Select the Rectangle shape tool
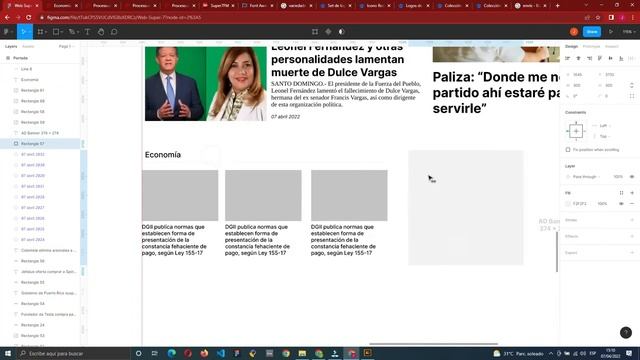This screenshot has width=640, height=360. click(56, 31)
